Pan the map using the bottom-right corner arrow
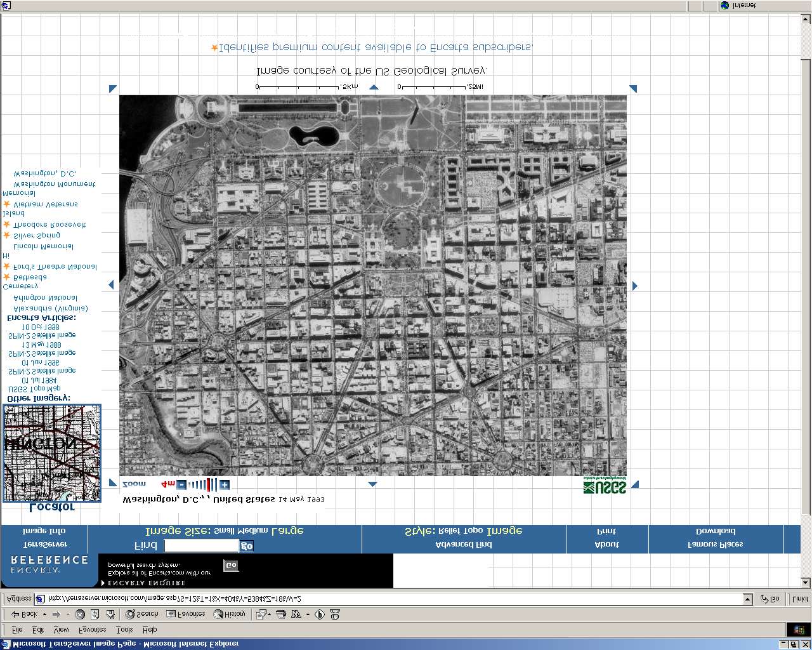 (x=634, y=484)
